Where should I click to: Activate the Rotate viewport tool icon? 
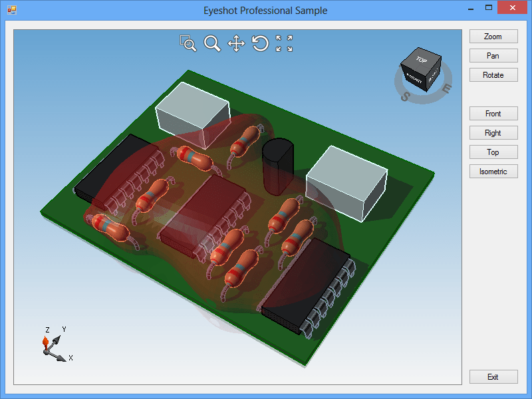coord(260,43)
